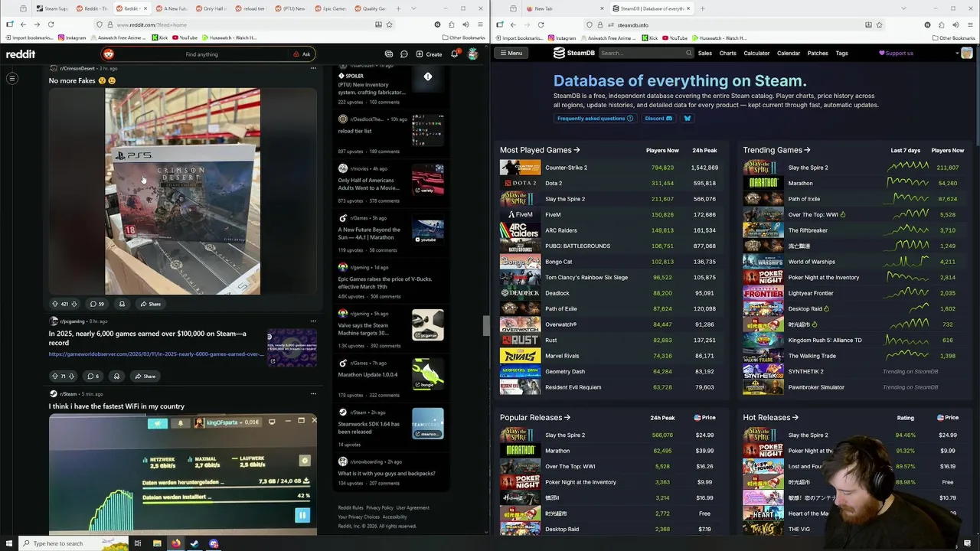Focus the Reddit 'Find anything' search field
Image resolution: width=980 pixels, height=551 pixels.
tap(201, 54)
